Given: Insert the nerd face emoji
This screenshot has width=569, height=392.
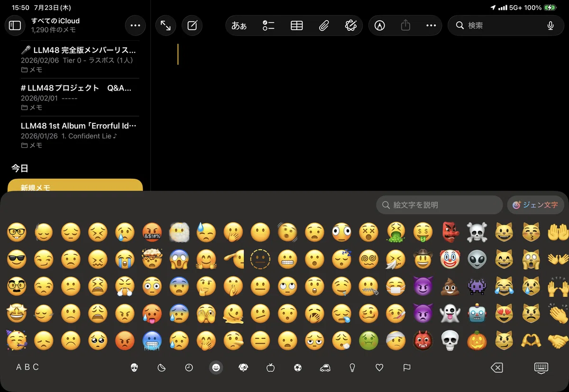Looking at the screenshot, I should (17, 232).
